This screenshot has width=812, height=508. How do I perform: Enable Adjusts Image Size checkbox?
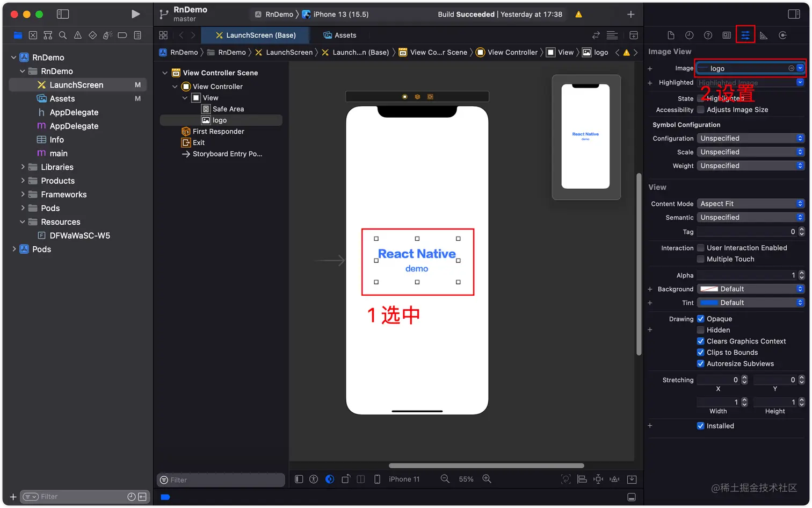click(700, 110)
